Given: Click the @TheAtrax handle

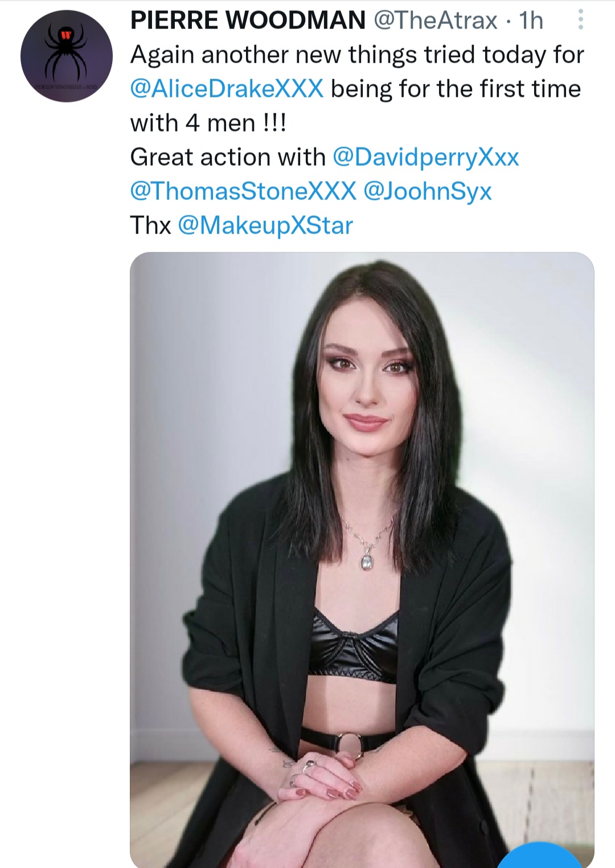Looking at the screenshot, I should click(x=436, y=21).
